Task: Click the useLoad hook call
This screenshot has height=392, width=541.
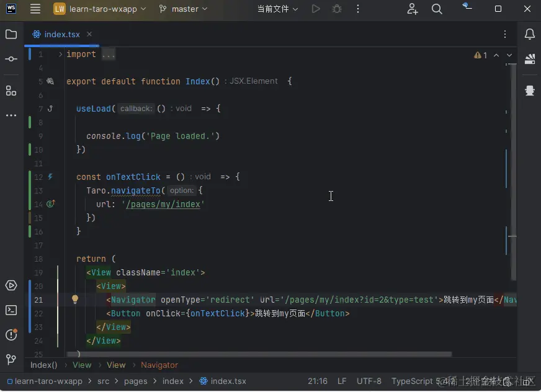Action: tap(93, 109)
